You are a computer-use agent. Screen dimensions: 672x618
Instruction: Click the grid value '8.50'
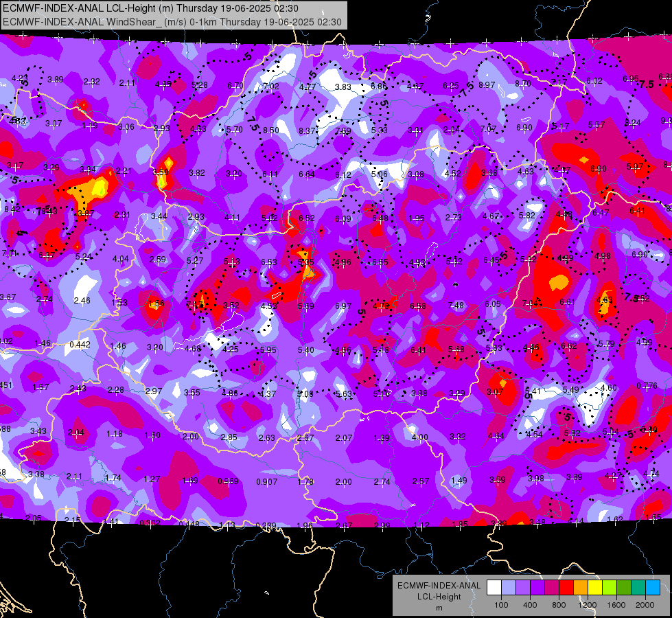(271, 130)
